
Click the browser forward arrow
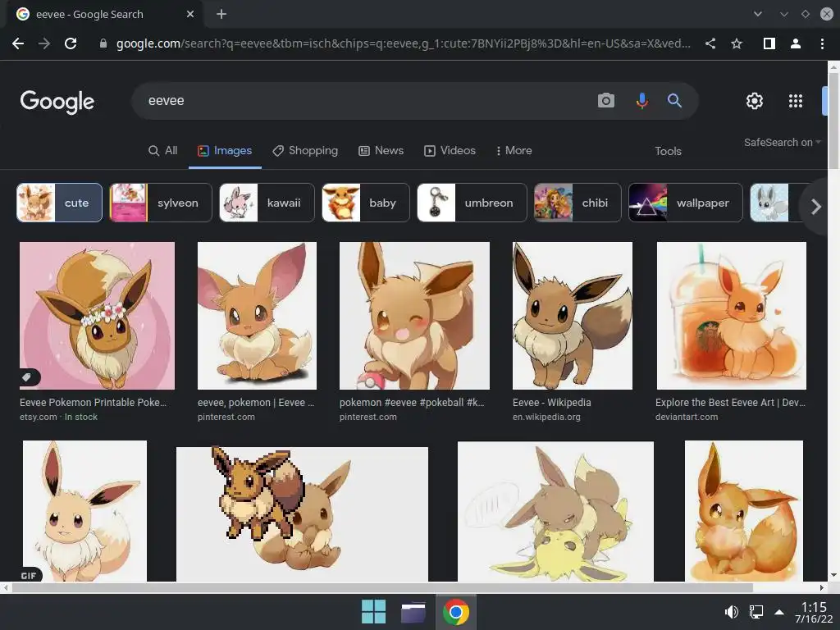[x=44, y=43]
